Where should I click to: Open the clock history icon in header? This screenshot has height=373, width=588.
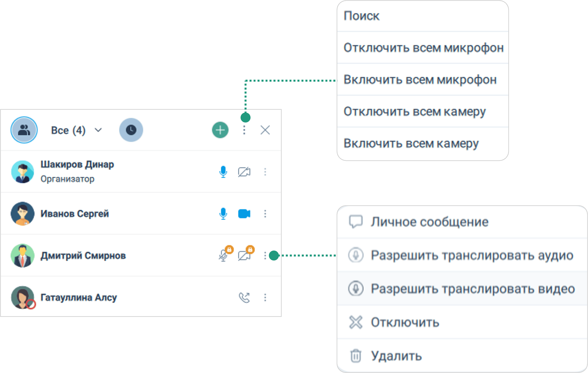click(131, 130)
